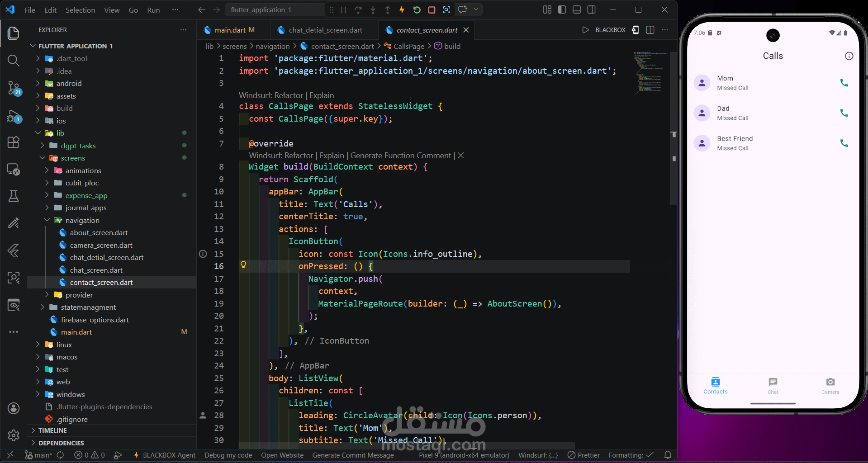Expand the TIMELINE section
868x463 pixels.
coord(52,430)
